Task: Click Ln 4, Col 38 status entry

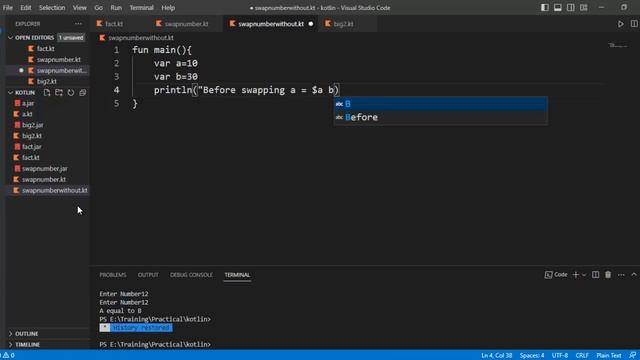Action: point(496,355)
